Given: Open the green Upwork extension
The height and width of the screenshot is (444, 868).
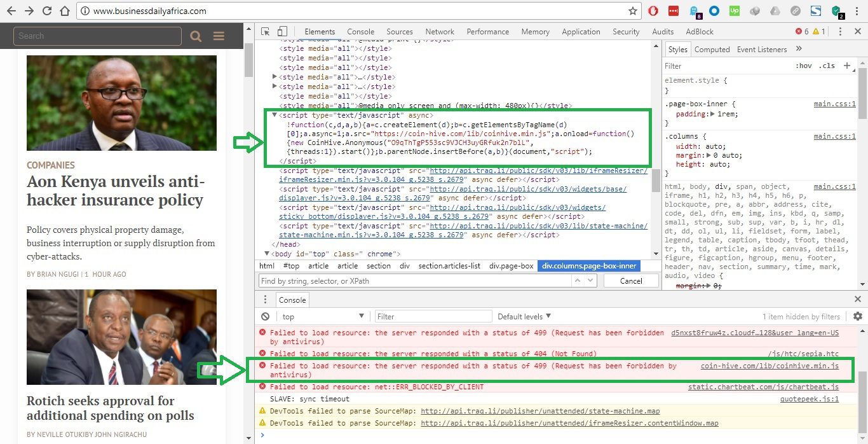Looking at the screenshot, I should point(734,11).
